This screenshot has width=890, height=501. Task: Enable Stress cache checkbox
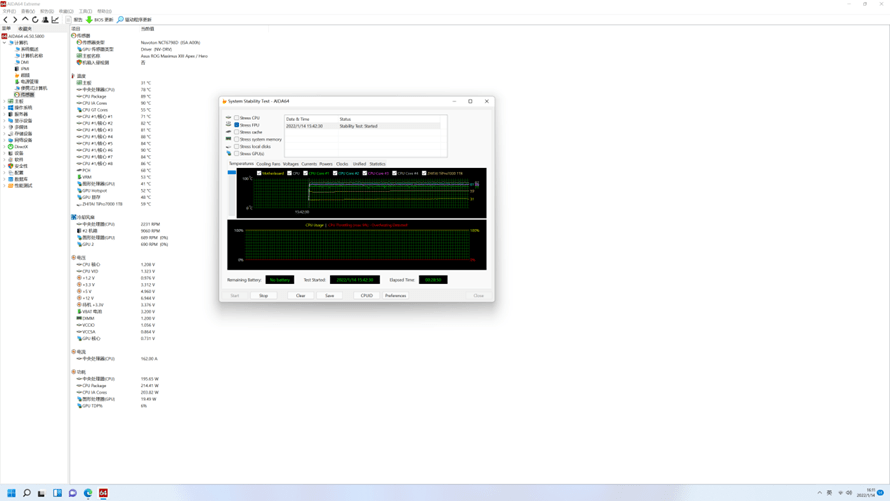tap(237, 132)
